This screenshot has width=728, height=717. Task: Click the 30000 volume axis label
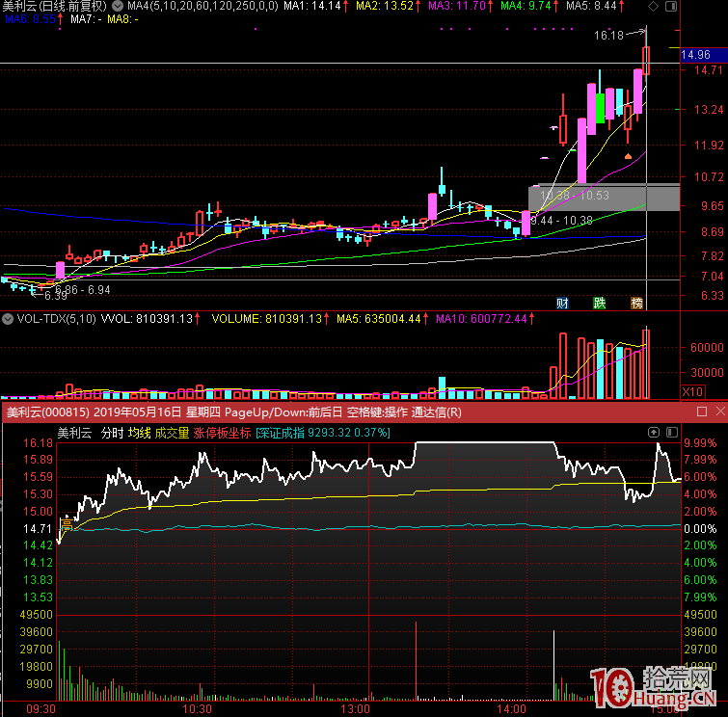pyautogui.click(x=707, y=373)
